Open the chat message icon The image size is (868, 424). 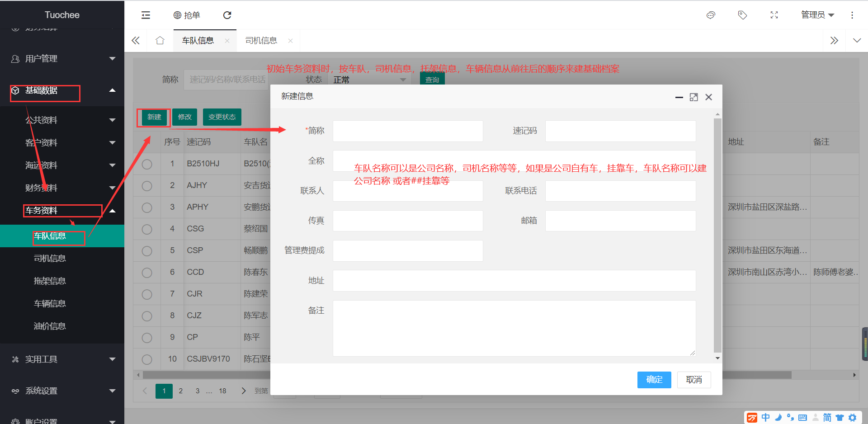tap(711, 15)
